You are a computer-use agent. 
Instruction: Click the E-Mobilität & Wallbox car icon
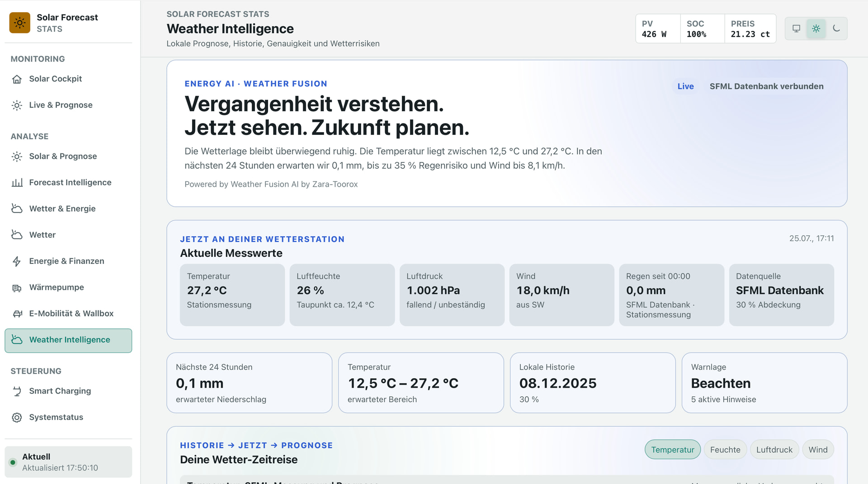click(17, 314)
